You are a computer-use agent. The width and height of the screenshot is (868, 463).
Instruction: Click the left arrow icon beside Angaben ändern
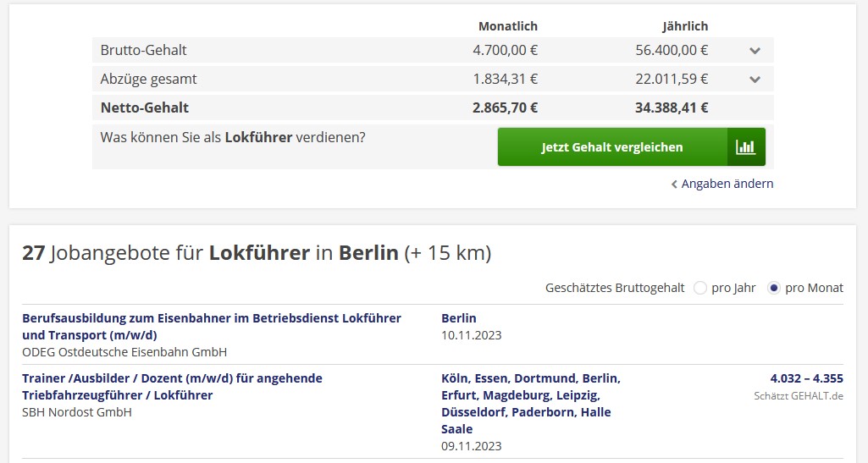point(674,185)
